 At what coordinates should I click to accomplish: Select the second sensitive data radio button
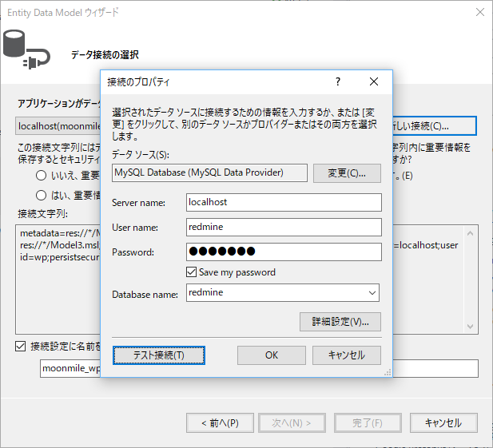click(x=41, y=195)
